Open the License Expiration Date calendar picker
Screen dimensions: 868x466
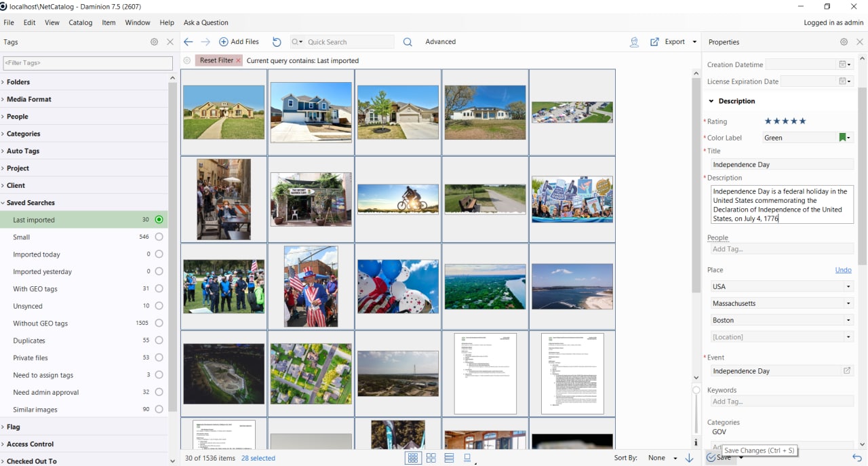point(844,81)
